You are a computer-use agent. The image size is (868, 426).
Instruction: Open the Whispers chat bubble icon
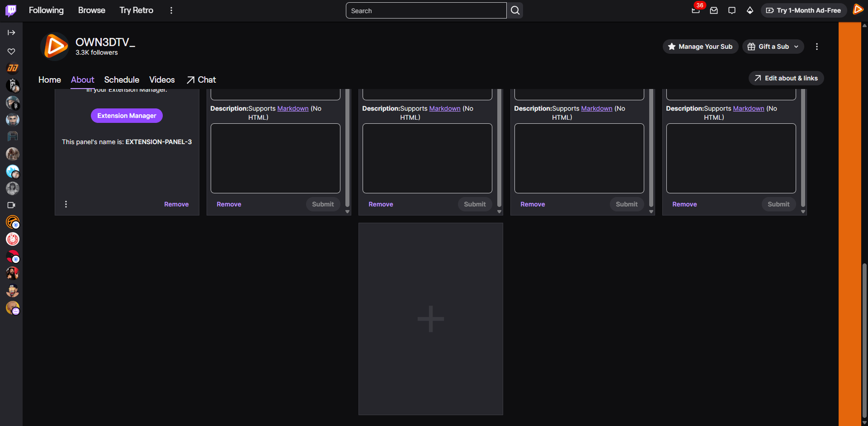[732, 10]
